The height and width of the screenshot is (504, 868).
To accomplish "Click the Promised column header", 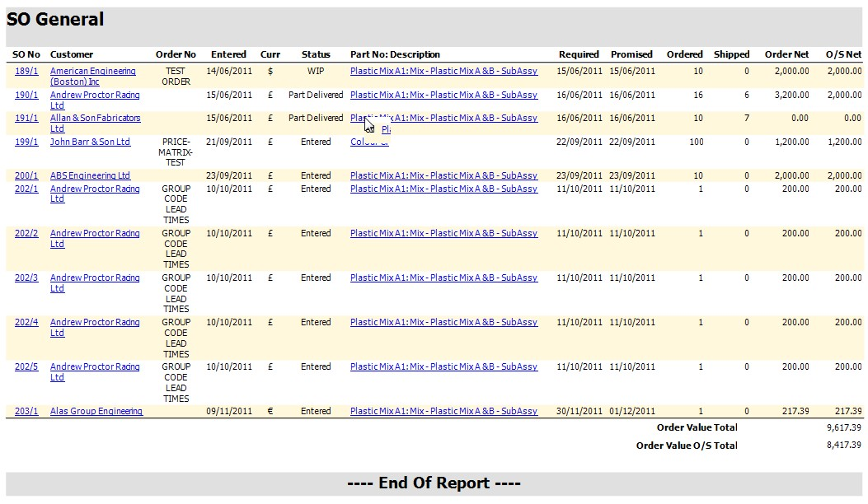I will click(x=631, y=54).
